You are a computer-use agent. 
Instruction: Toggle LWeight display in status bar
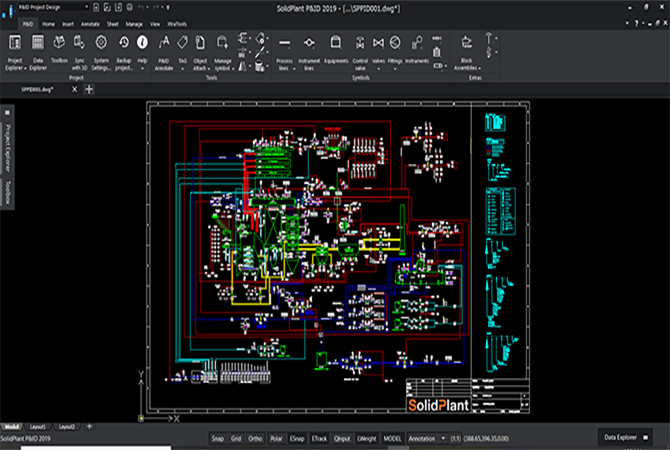pos(367,438)
